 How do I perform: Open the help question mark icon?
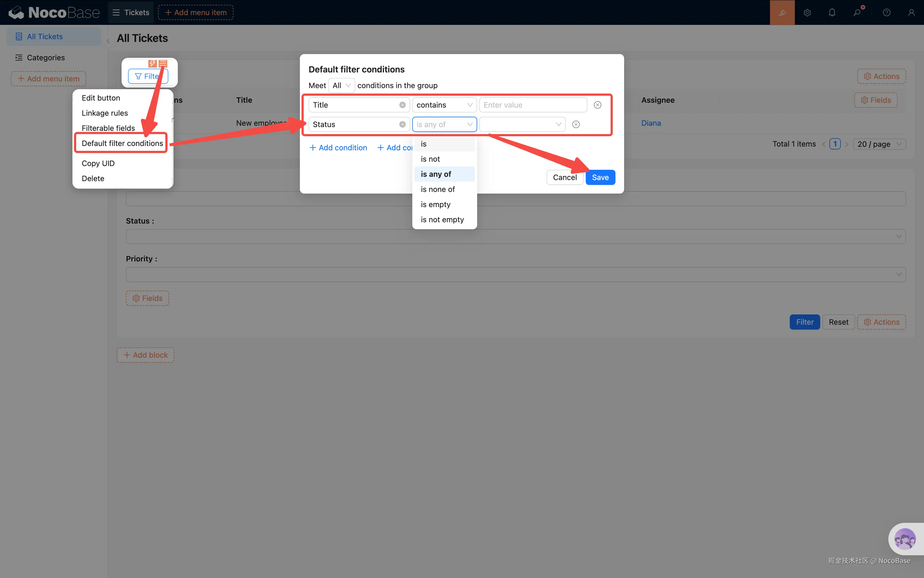point(886,13)
